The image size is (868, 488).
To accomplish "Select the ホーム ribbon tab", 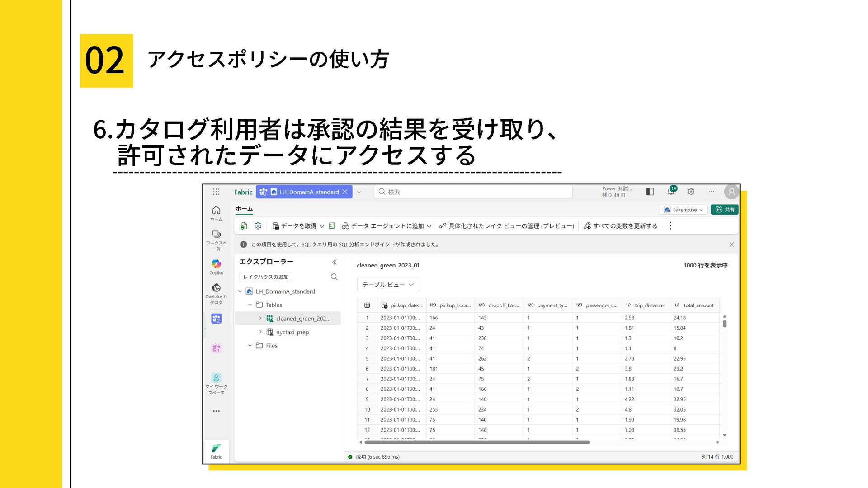I will pyautogui.click(x=244, y=209).
